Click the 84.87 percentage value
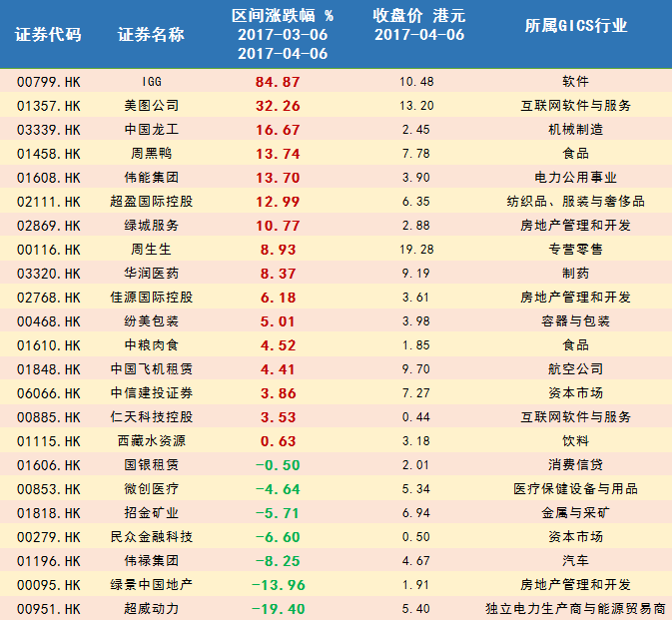 pos(278,82)
